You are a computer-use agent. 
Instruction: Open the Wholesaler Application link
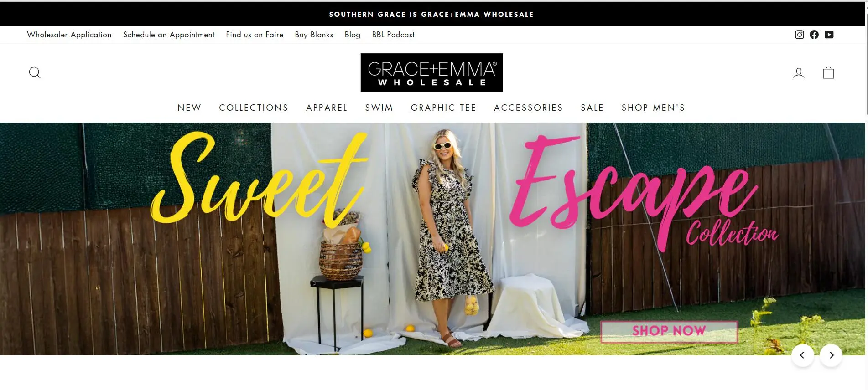tap(69, 35)
